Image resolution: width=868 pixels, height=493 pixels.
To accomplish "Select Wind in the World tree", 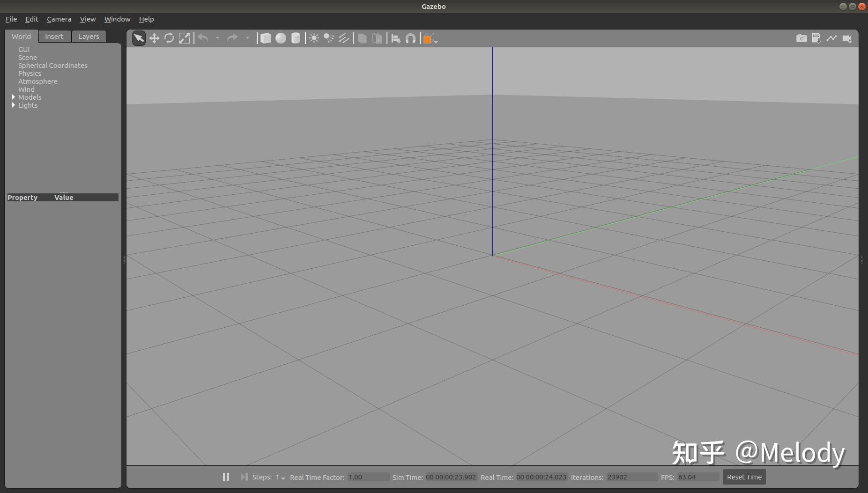I will point(26,89).
